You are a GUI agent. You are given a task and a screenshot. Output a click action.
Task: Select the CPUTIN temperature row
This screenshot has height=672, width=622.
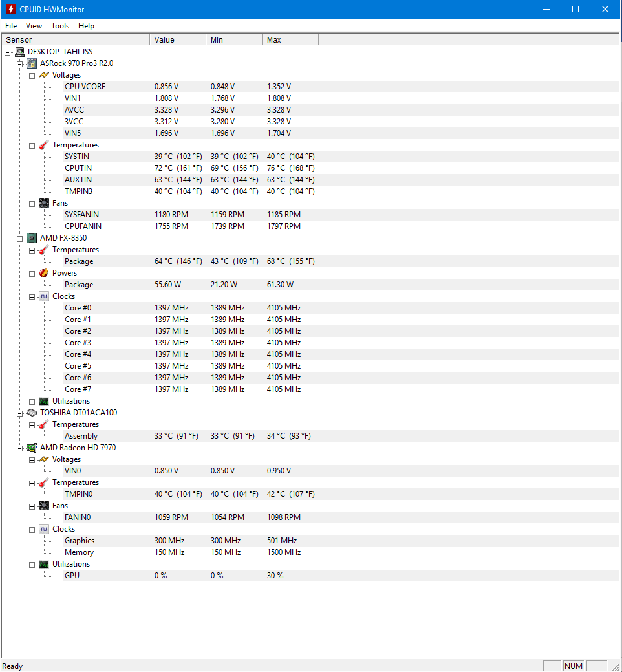coord(341,168)
